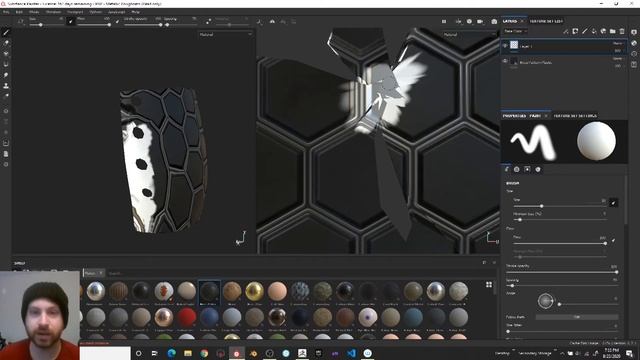This screenshot has width=640, height=360.
Task: Click the Follow Path button in Brush properties
Action: 577,317
